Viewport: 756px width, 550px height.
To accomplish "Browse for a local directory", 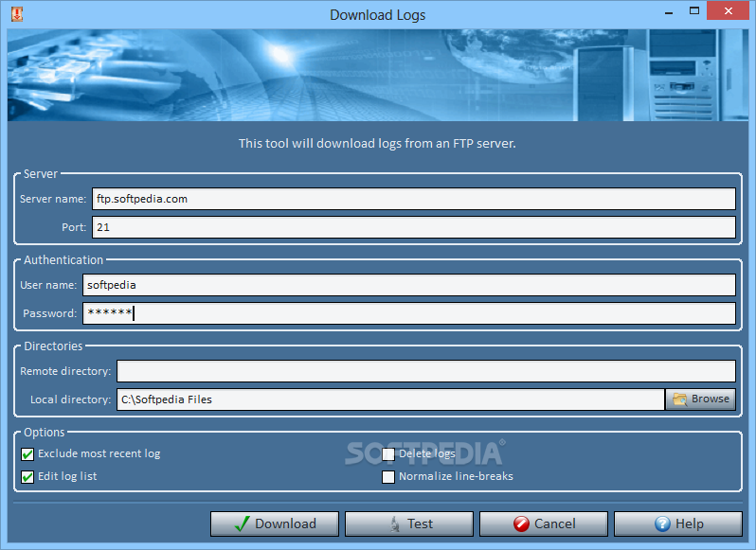I will click(701, 399).
